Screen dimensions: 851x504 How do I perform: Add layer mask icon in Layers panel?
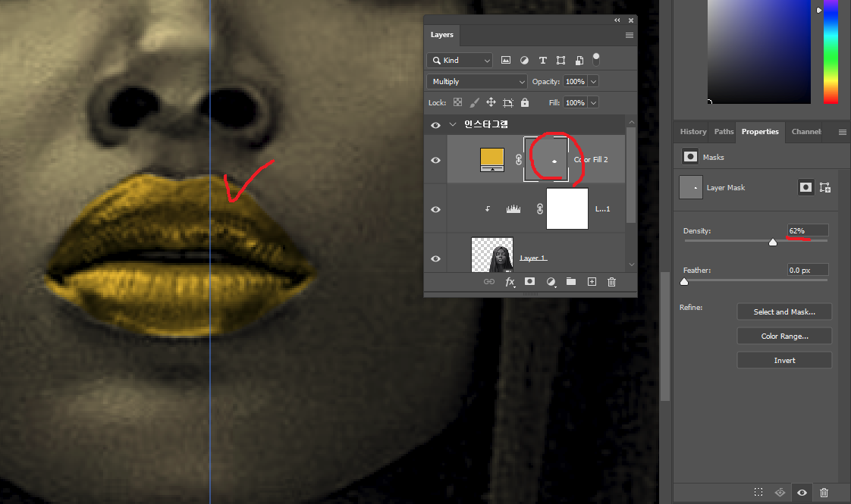point(529,281)
